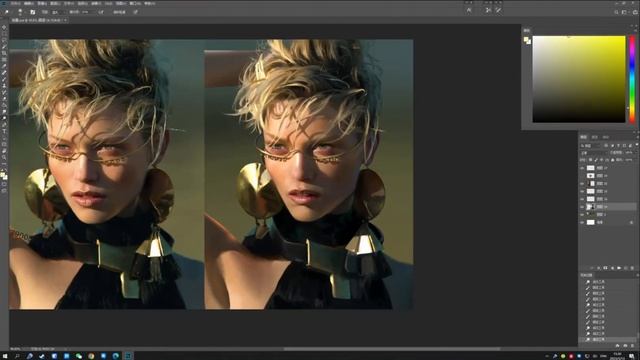Viewport: 640px width, 360px height.
Task: Select the last history state in the History panel
Action: pos(607,340)
